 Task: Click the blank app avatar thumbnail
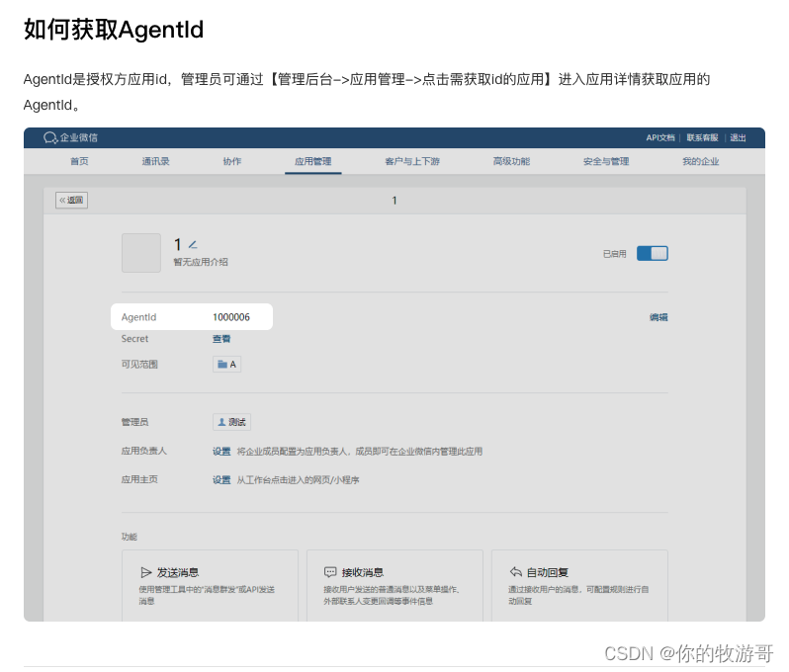pyautogui.click(x=141, y=253)
